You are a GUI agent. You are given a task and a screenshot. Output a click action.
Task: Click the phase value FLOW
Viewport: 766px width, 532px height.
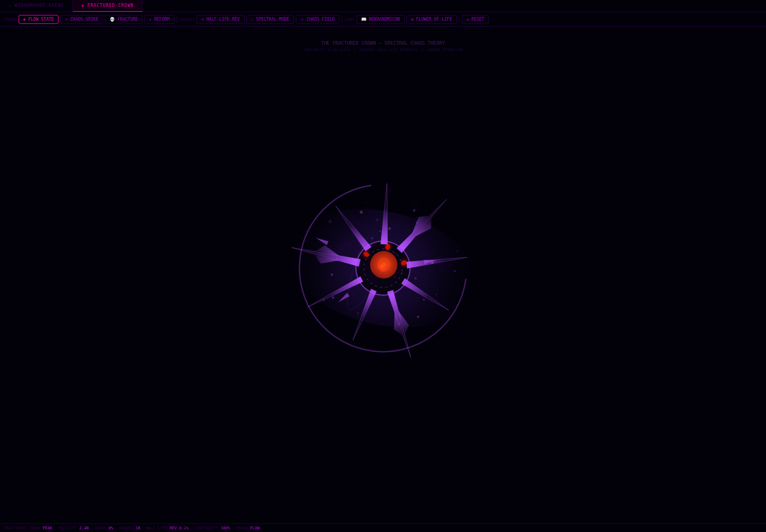pyautogui.click(x=255, y=528)
